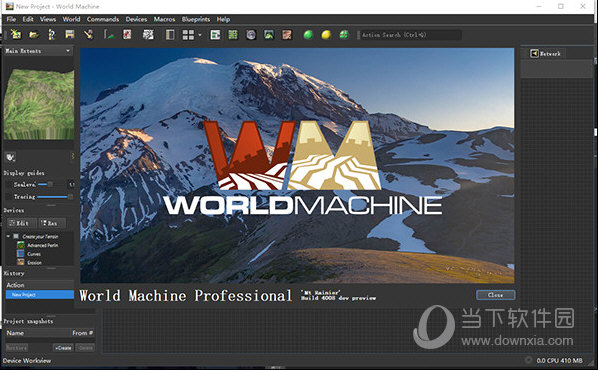Click the Create snapshot button
The height and width of the screenshot is (370, 598).
[63, 347]
